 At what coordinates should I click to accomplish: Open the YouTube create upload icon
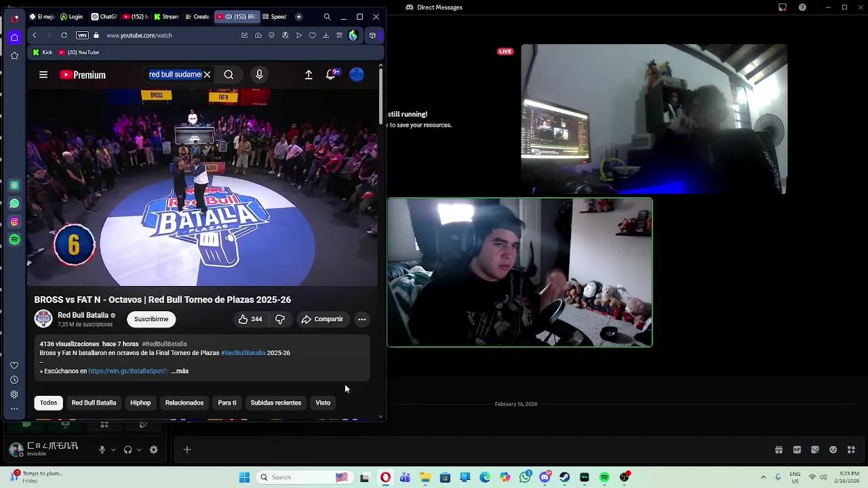(309, 75)
